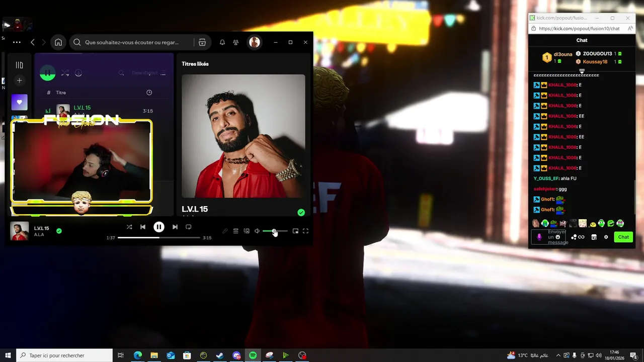Create a new playlist with plus button
Image resolution: width=644 pixels, height=362 pixels.
[19, 80]
